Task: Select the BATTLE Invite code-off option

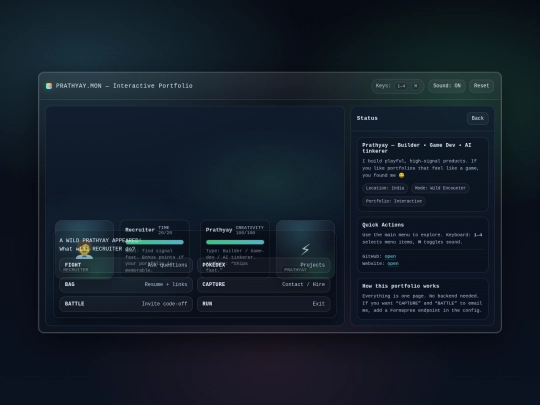Action: point(126,303)
